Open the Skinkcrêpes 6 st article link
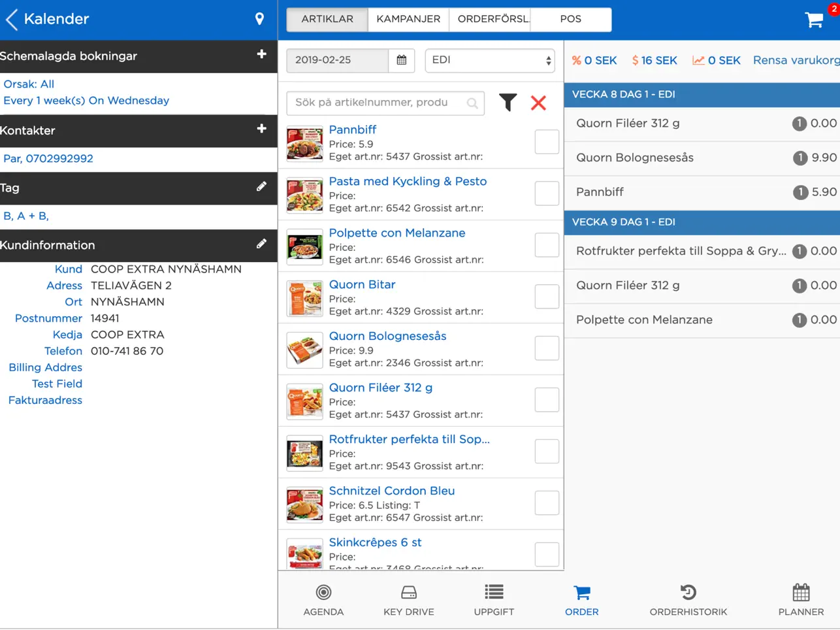Image resolution: width=840 pixels, height=630 pixels. (375, 542)
